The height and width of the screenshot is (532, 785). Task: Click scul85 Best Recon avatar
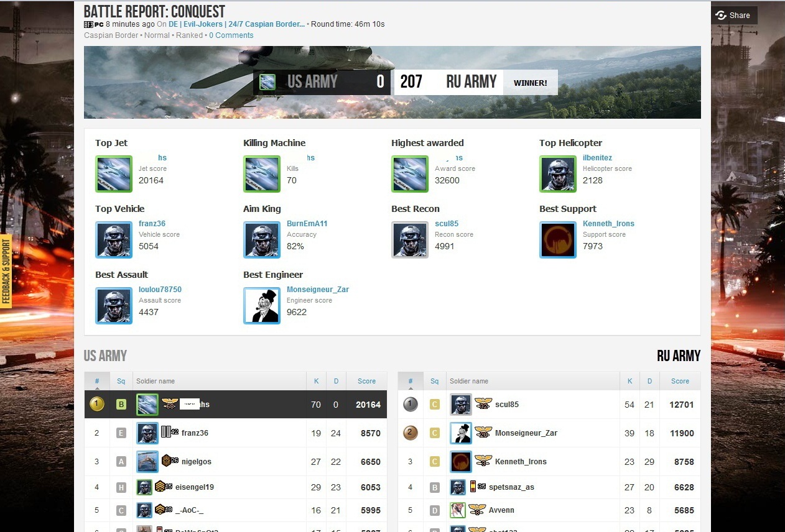(410, 240)
